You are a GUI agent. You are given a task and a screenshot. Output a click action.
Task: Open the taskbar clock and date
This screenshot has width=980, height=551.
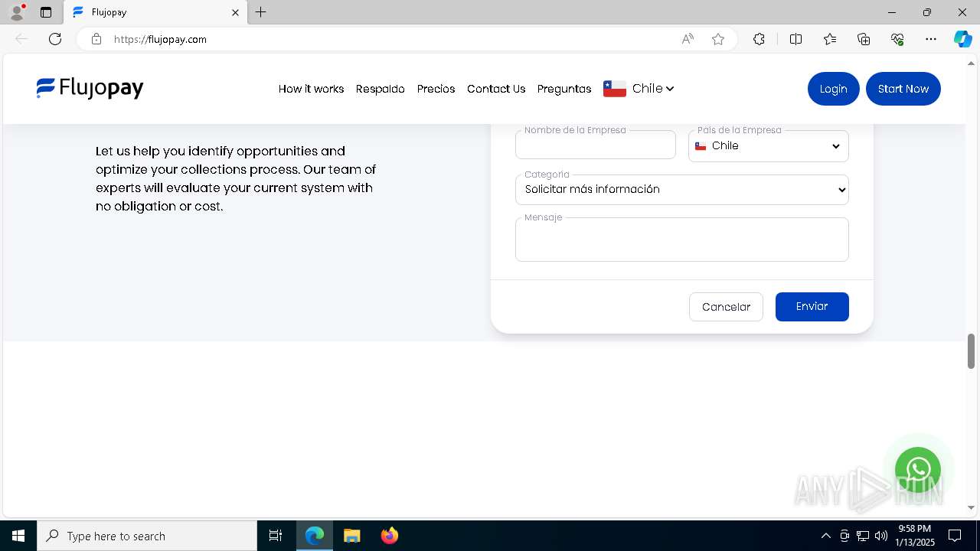(x=915, y=536)
